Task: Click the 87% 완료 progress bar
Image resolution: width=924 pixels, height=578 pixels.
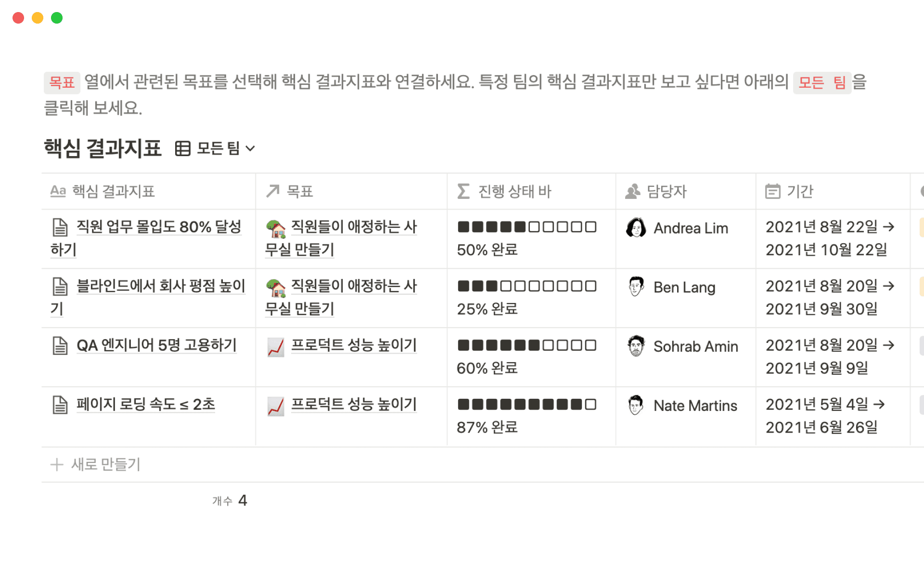Action: [x=527, y=405]
